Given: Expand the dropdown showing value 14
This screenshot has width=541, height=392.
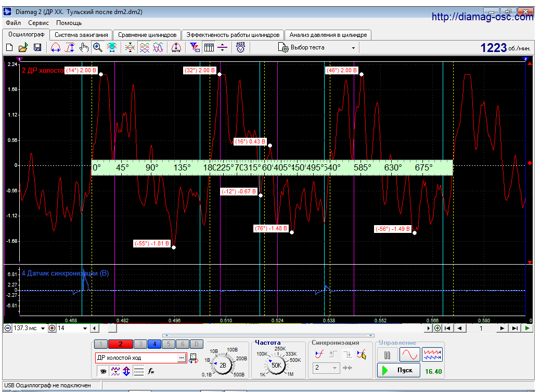Looking at the screenshot, I should (85, 328).
